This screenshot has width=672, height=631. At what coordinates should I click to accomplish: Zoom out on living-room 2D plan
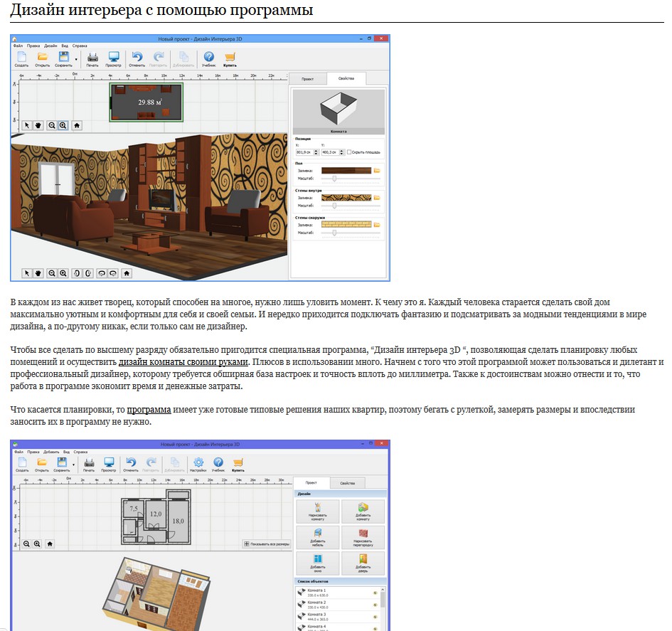click(x=52, y=125)
